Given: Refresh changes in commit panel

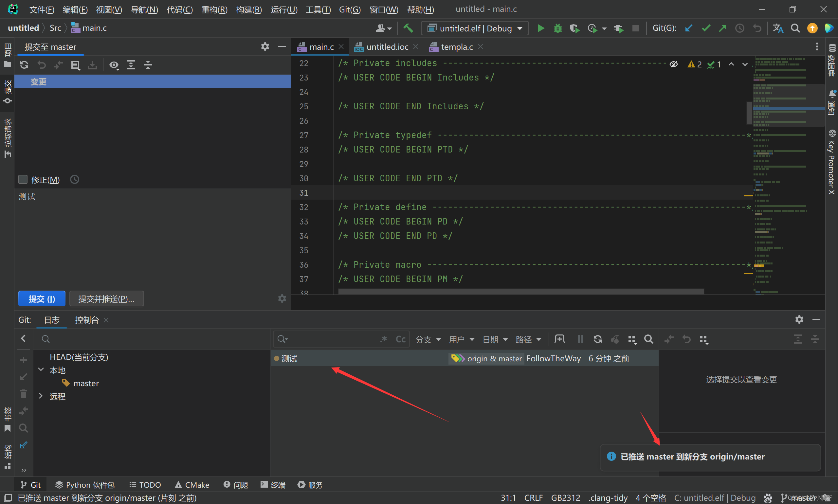Looking at the screenshot, I should (x=24, y=65).
